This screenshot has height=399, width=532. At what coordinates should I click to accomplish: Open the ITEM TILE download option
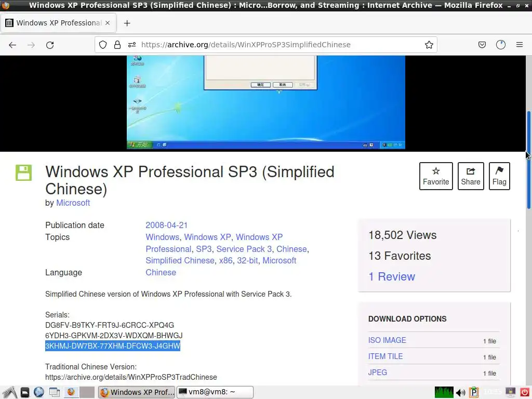pyautogui.click(x=385, y=356)
